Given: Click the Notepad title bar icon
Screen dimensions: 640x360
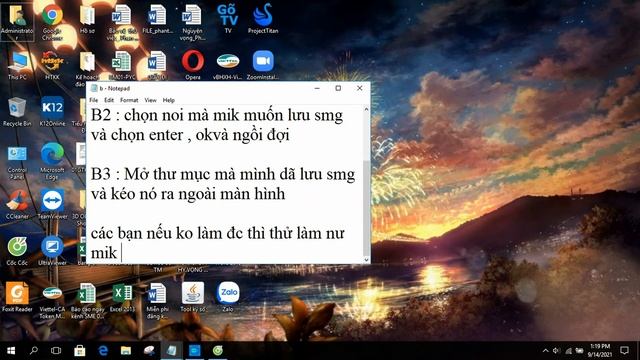Looking at the screenshot, I should click(94, 88).
